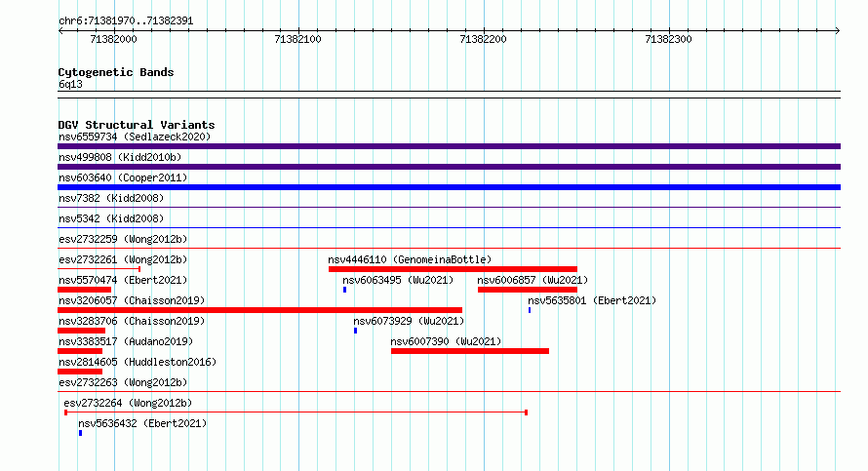Image resolution: width=868 pixels, height=471 pixels.
Task: Click the red bar under nsv3283706
Action: 81,331
